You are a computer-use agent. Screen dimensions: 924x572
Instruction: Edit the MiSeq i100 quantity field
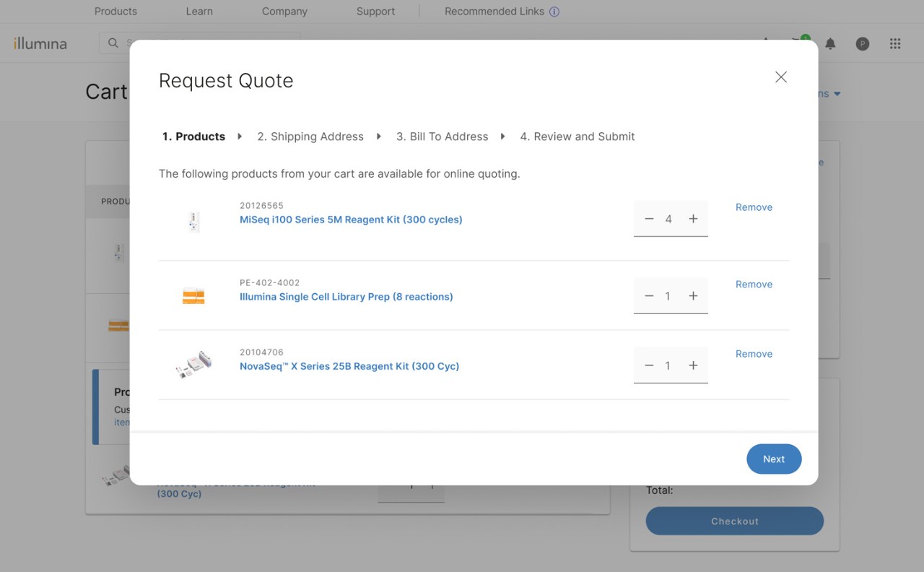pos(668,219)
